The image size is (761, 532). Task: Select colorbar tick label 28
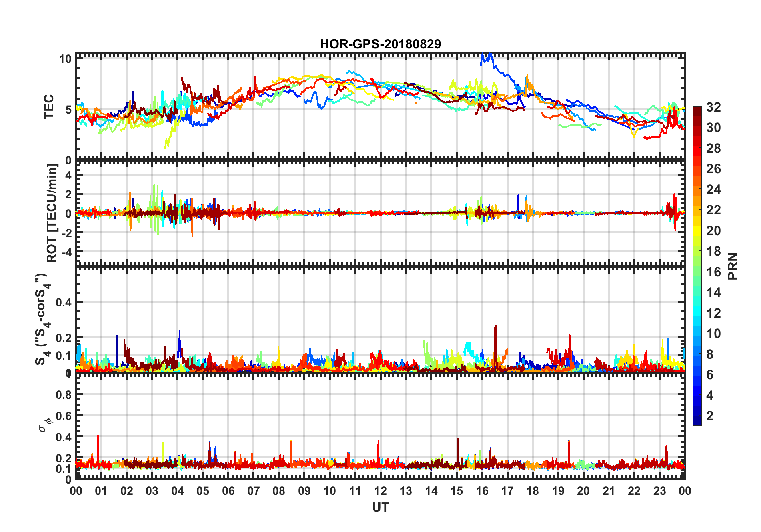(713, 148)
